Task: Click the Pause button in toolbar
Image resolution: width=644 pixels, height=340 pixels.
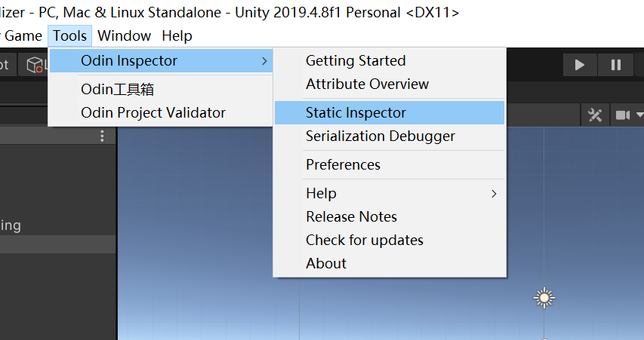Action: click(615, 65)
